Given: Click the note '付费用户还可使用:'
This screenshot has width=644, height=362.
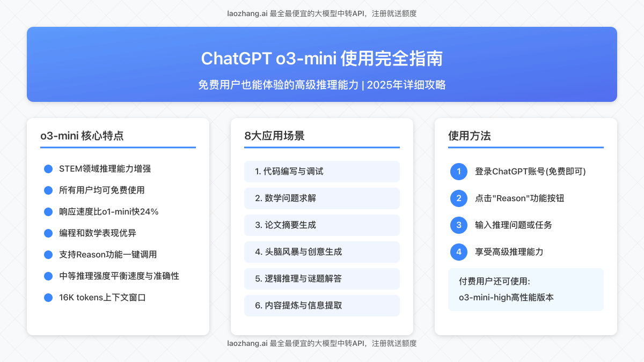Looking at the screenshot, I should point(494,281).
